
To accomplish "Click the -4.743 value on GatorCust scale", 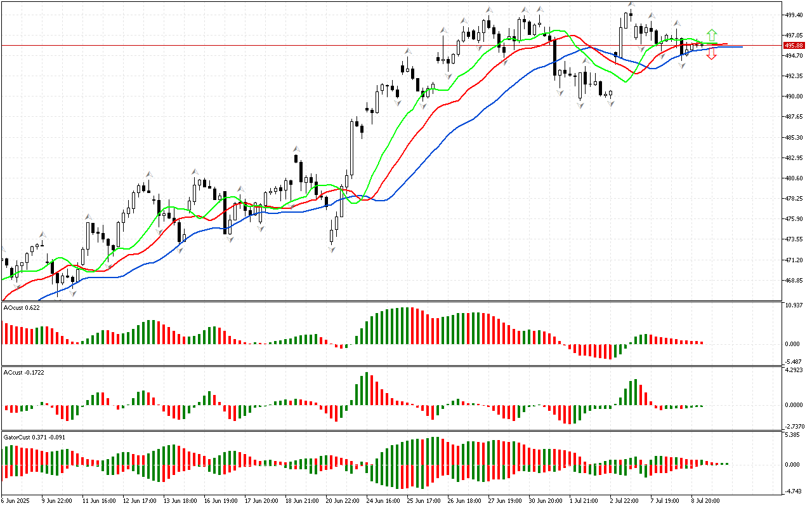I will coord(794,491).
